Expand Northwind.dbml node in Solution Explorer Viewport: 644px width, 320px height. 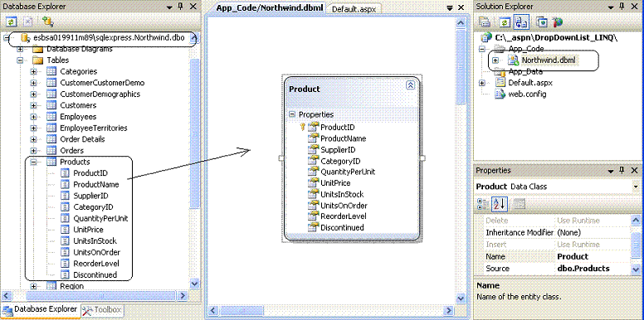click(495, 61)
